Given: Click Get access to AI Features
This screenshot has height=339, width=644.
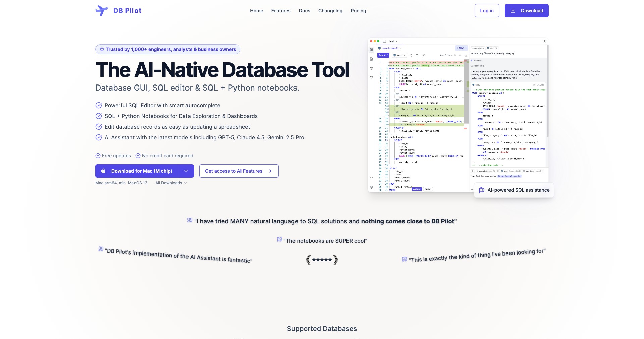Looking at the screenshot, I should tap(239, 171).
